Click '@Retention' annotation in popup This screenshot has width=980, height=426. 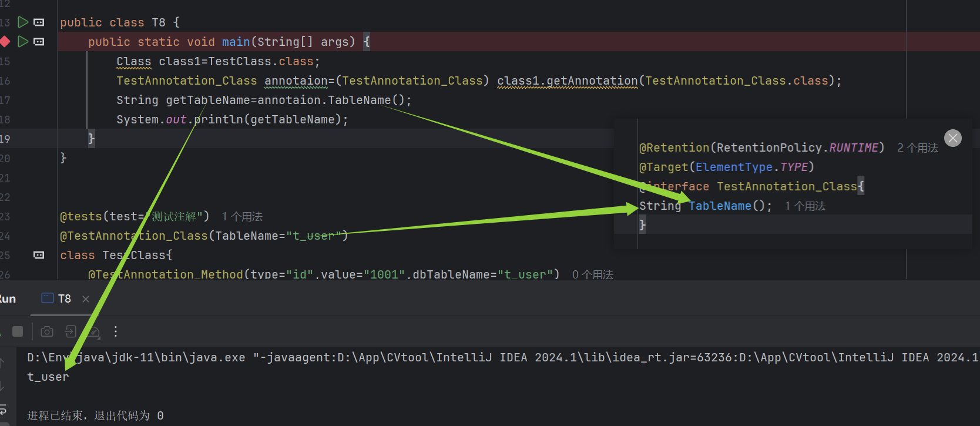674,147
